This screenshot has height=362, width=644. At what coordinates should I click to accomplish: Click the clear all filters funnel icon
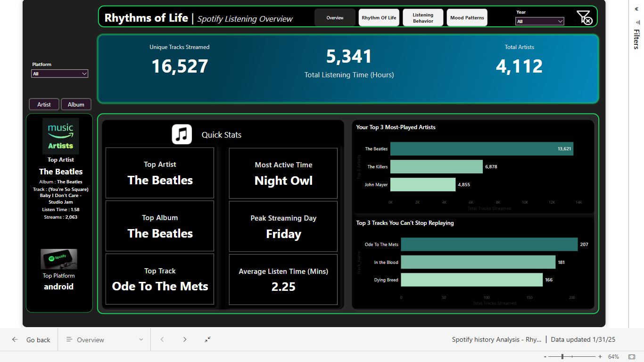click(584, 18)
